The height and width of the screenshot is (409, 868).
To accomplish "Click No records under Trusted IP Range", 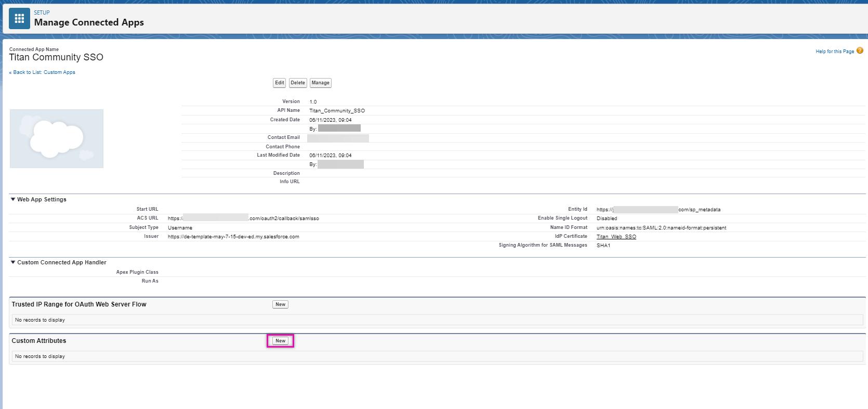I will coord(40,320).
